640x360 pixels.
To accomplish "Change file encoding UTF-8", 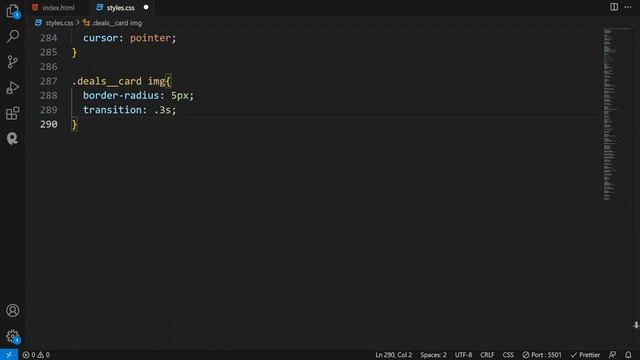I will [x=463, y=355].
